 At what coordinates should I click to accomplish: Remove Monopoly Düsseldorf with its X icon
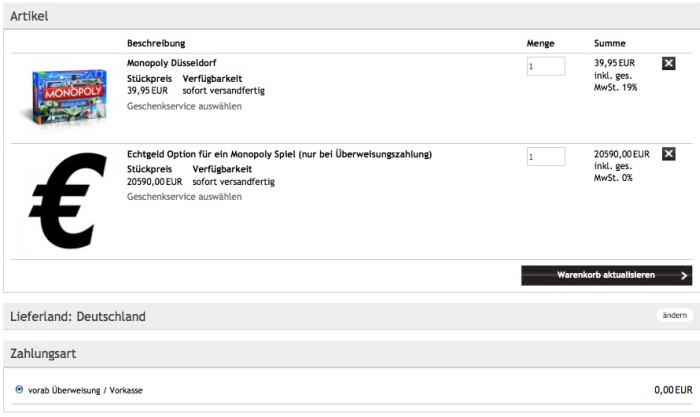tap(668, 63)
